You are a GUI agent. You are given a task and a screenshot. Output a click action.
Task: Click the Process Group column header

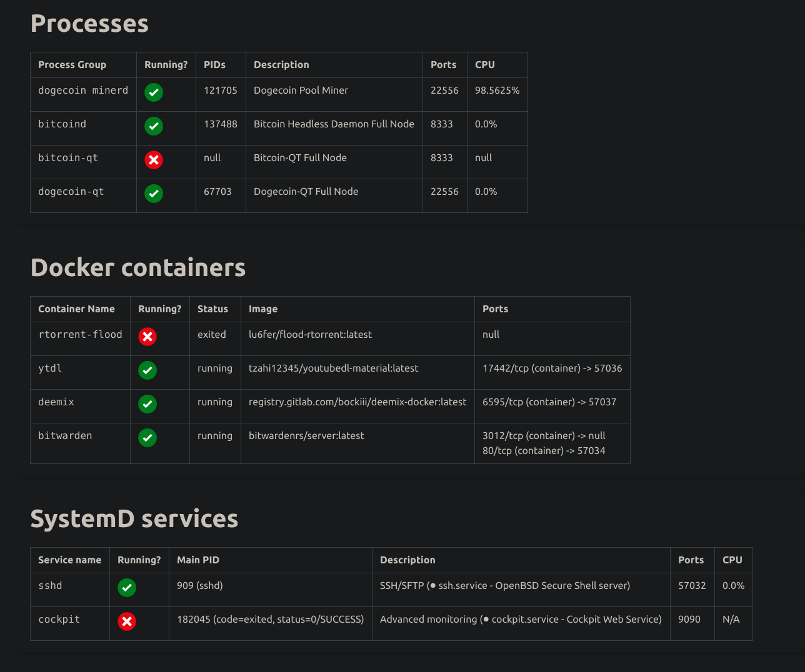tap(72, 65)
